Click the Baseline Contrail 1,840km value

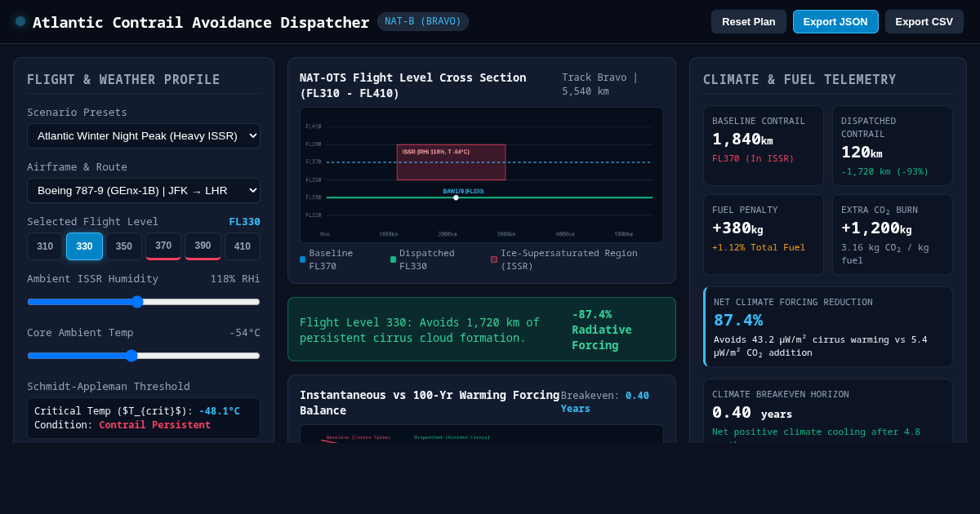742,140
